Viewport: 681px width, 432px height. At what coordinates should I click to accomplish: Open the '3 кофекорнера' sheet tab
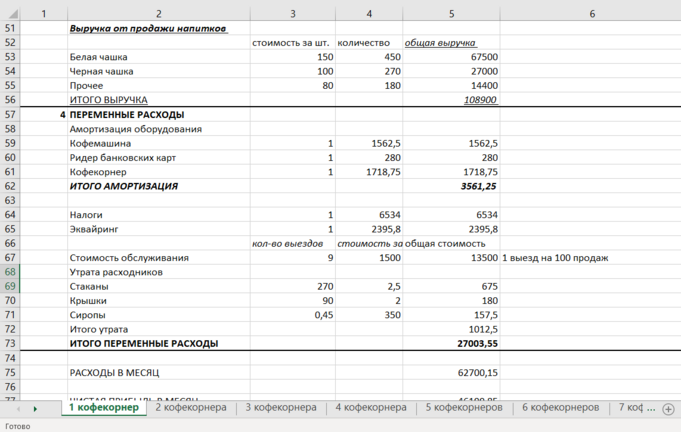tap(281, 408)
